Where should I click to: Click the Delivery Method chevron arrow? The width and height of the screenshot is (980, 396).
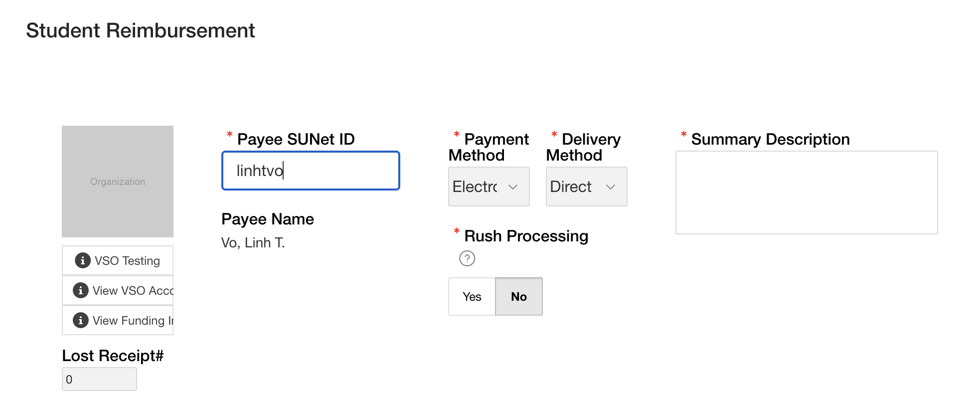pos(611,187)
